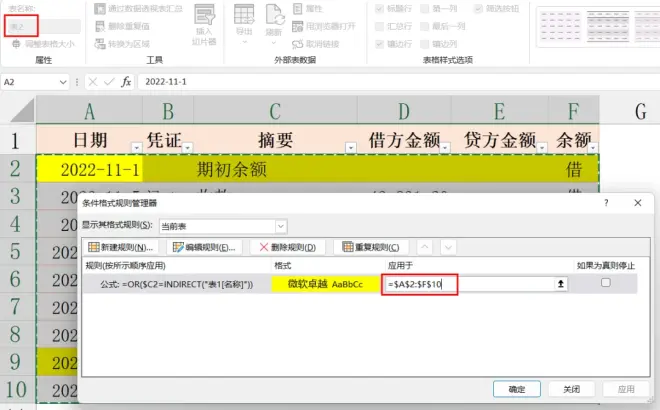660x410 pixels.
Task: Click the dialog help question mark
Action: pos(606,203)
